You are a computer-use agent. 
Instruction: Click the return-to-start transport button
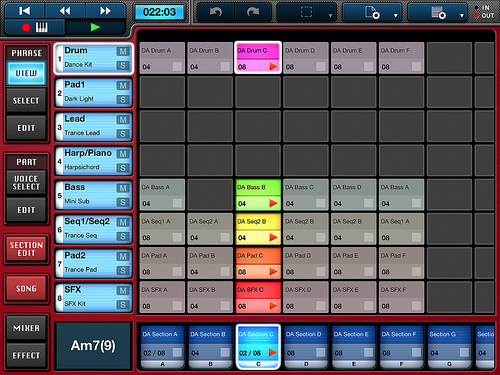[x=24, y=11]
